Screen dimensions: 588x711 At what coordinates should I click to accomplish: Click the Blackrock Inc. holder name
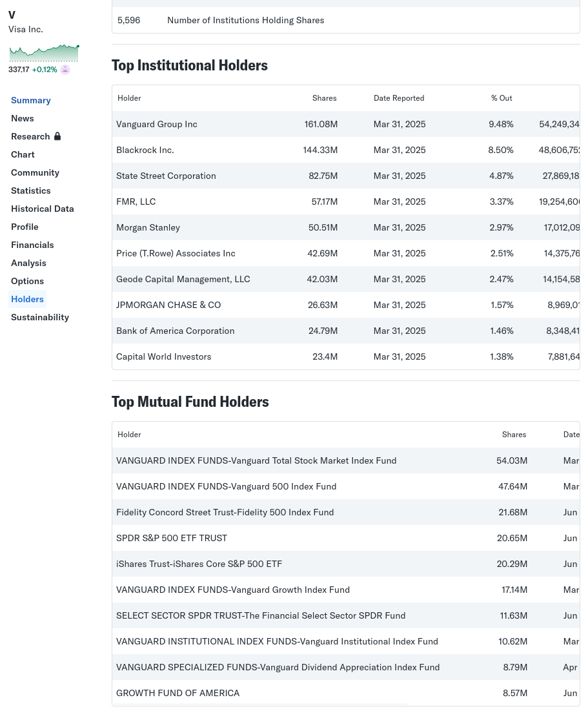click(x=145, y=150)
